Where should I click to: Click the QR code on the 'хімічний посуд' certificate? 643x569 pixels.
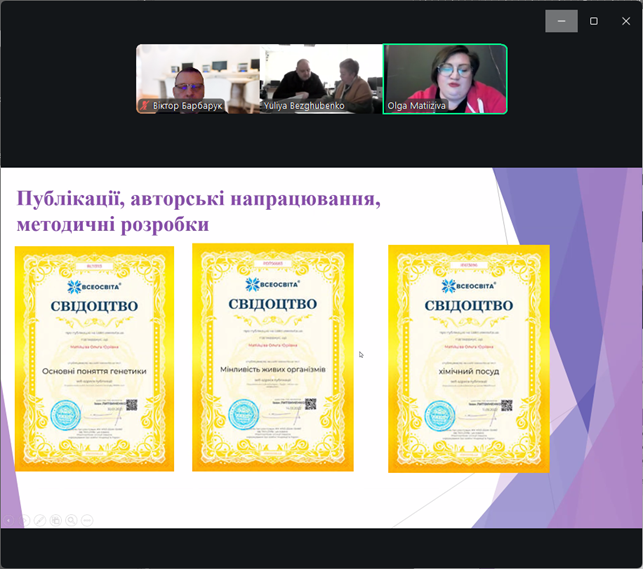click(x=506, y=405)
